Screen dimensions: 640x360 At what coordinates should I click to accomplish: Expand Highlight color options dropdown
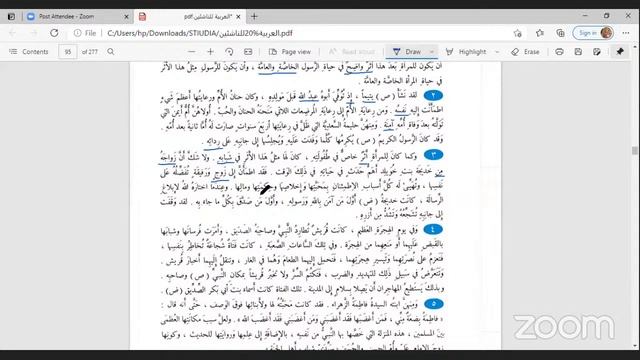pyautogui.click(x=497, y=52)
